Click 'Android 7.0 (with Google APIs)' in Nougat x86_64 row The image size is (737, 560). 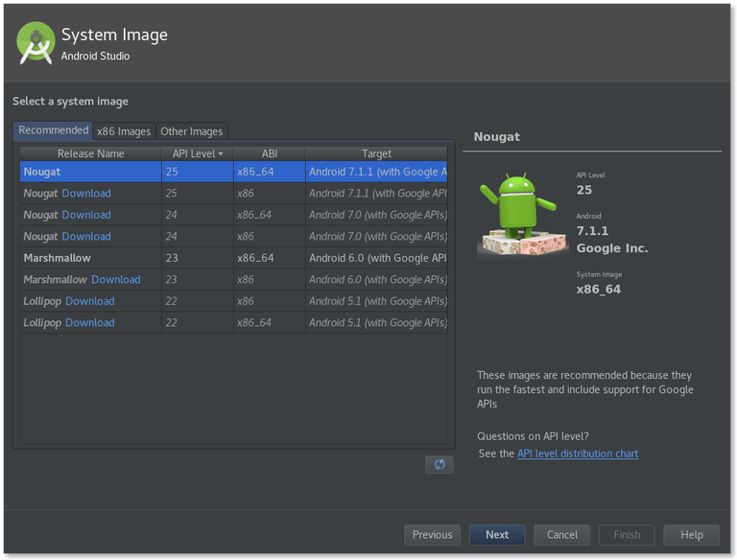point(376,215)
